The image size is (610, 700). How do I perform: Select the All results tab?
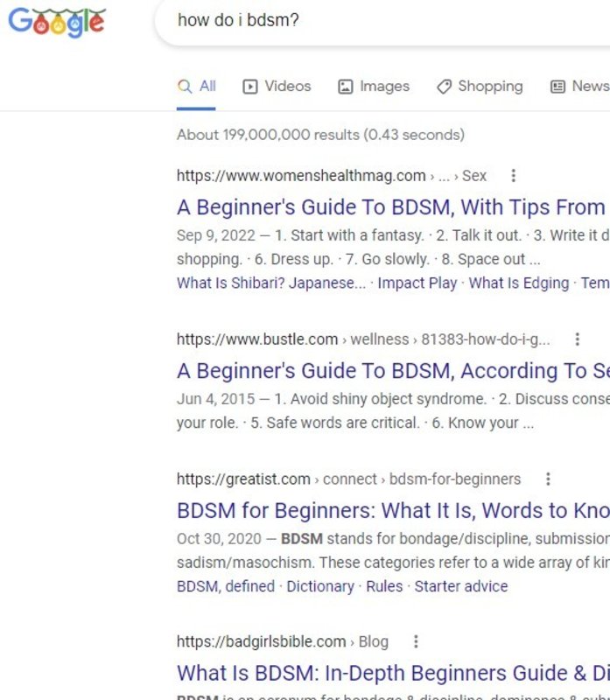point(197,86)
